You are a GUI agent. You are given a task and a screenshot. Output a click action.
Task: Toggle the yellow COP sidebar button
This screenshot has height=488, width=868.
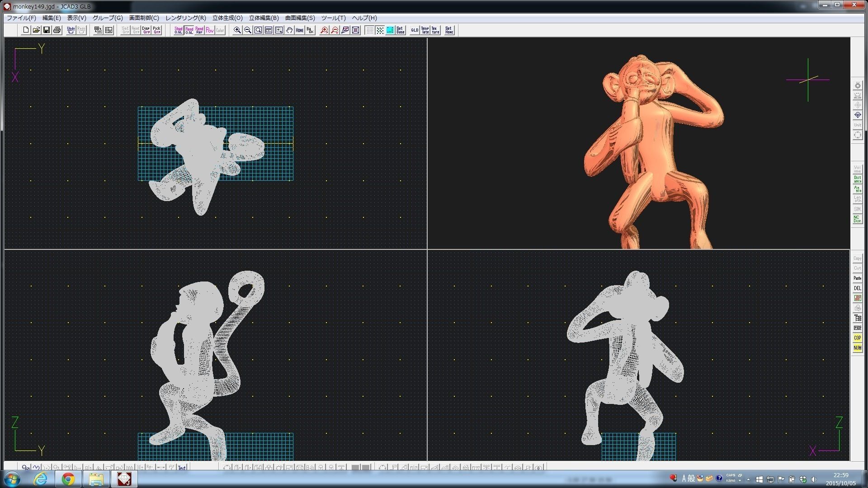coord(857,338)
